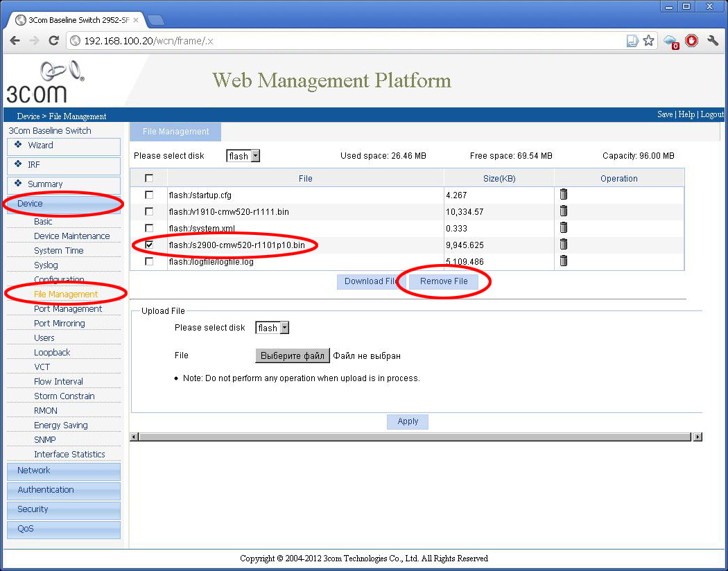
Task: Open the Syslog page
Action: [46, 265]
